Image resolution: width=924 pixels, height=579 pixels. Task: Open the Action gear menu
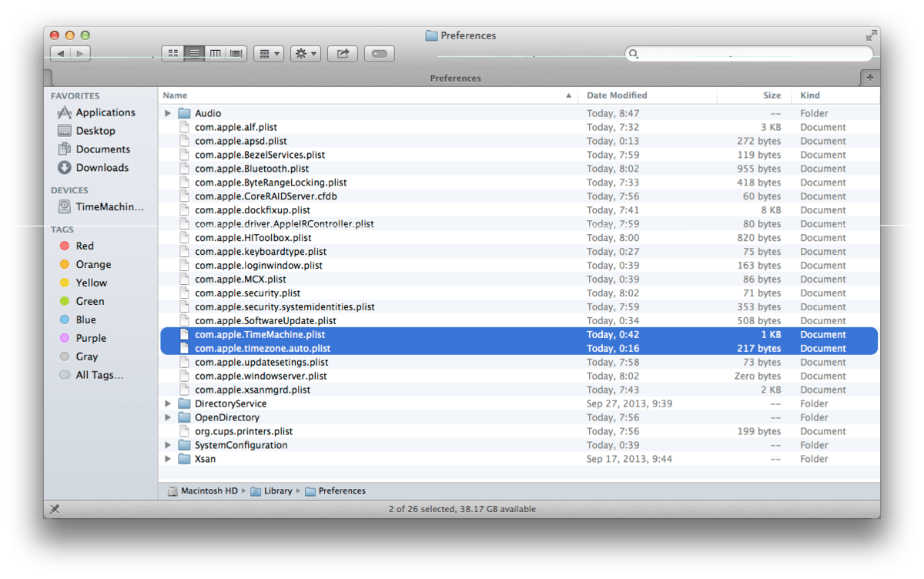point(305,54)
